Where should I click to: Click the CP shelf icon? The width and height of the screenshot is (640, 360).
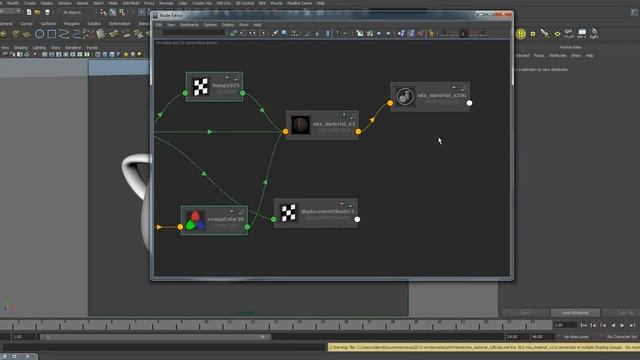[x=569, y=34]
